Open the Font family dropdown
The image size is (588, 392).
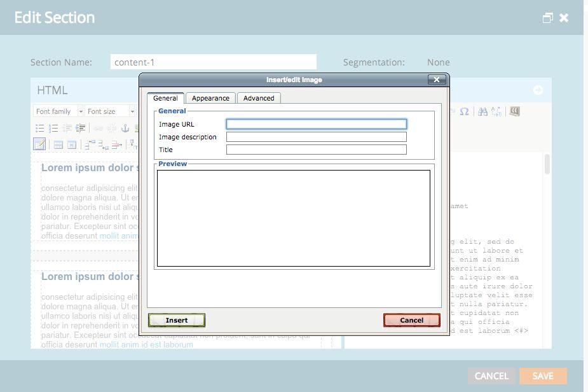(x=58, y=111)
